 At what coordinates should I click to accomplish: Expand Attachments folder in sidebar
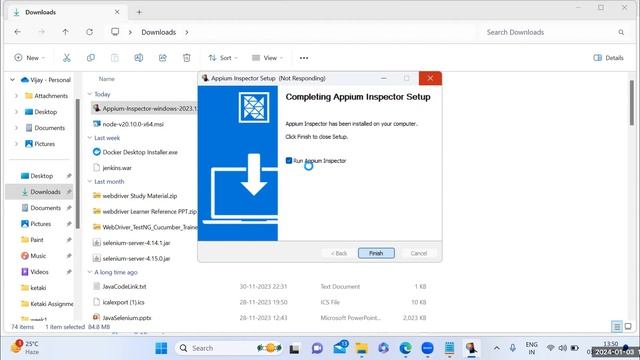pos(16,96)
